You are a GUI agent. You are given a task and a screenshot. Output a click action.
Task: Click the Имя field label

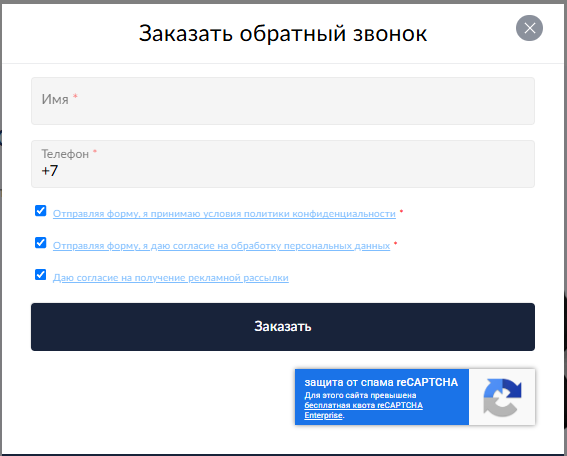click(x=55, y=99)
